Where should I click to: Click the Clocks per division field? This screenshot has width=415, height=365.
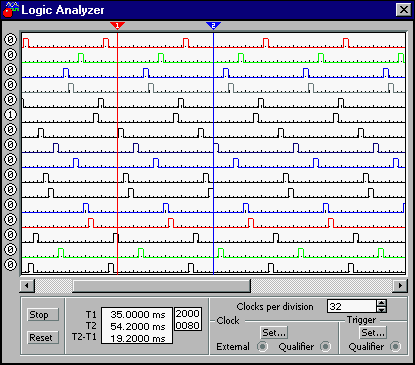[x=352, y=306]
